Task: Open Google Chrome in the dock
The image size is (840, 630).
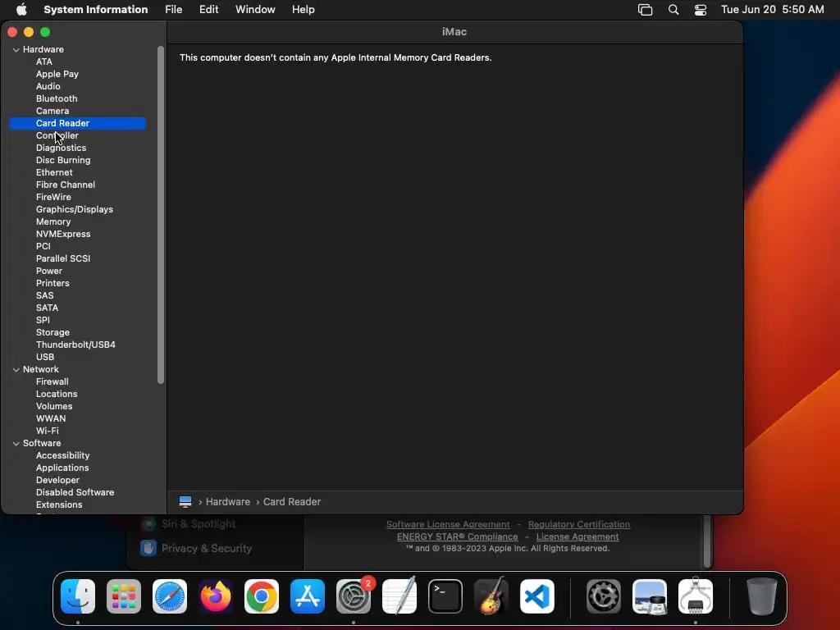Action: 262,596
